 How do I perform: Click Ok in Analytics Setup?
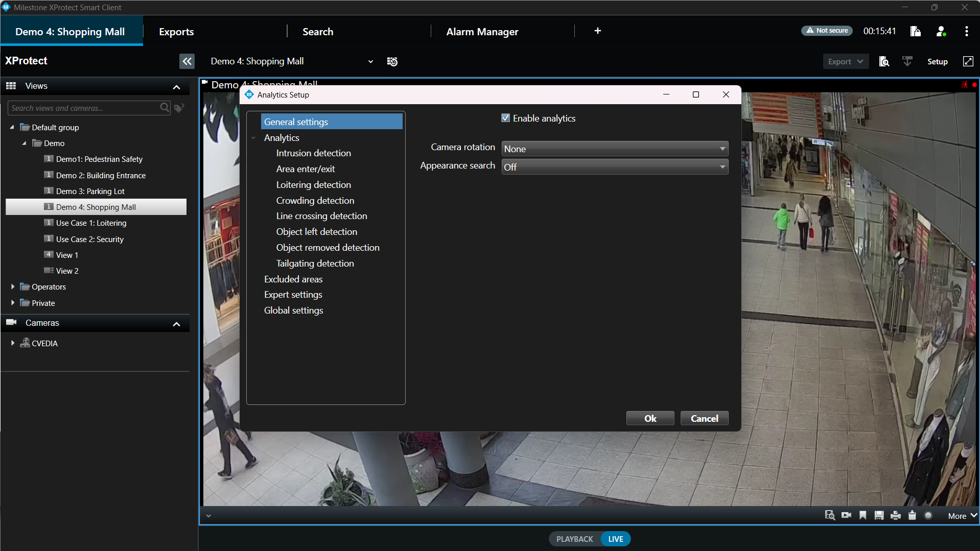click(650, 418)
